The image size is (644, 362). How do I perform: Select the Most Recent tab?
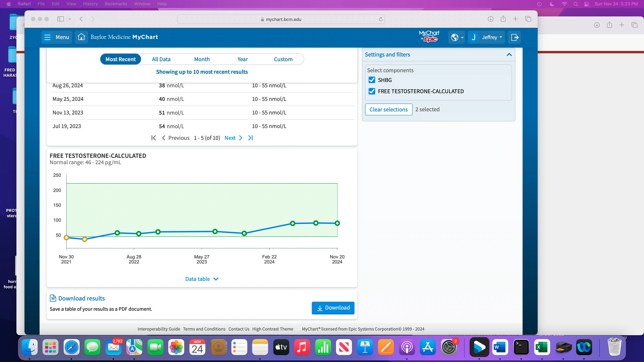click(x=121, y=59)
